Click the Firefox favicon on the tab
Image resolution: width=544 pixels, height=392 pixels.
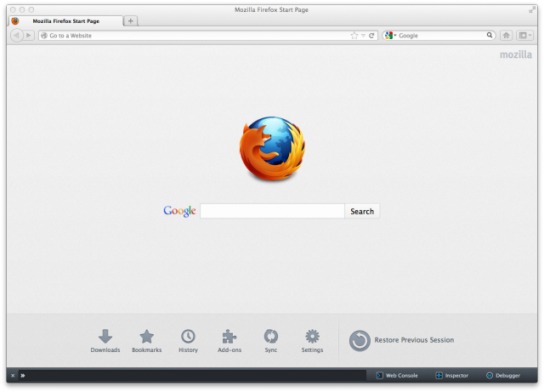pos(15,20)
